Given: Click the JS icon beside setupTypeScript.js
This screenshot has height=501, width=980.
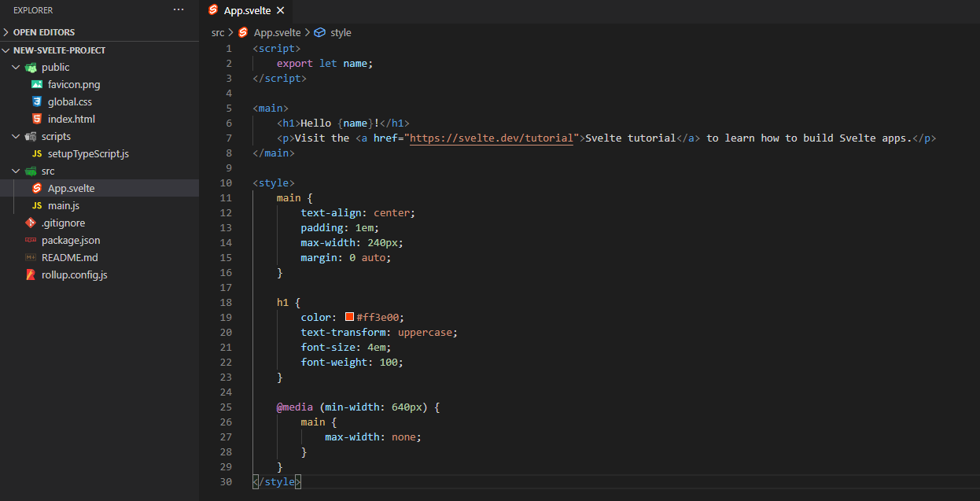Looking at the screenshot, I should pyautogui.click(x=36, y=153).
